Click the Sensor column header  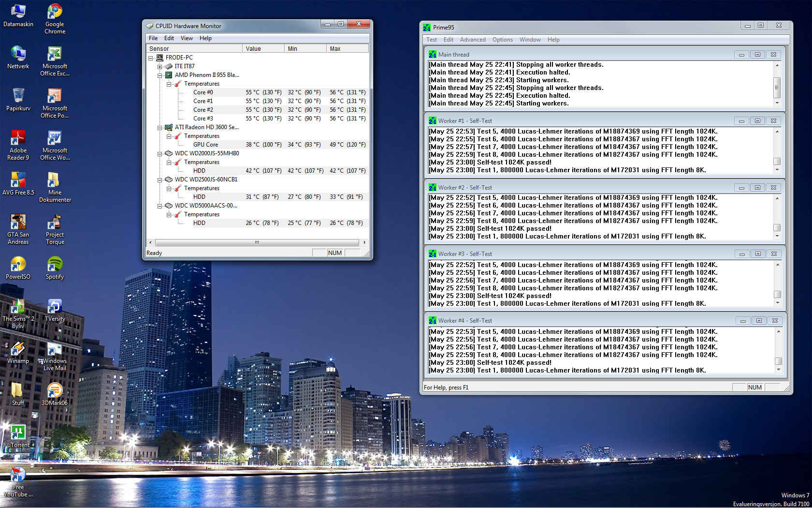click(194, 48)
